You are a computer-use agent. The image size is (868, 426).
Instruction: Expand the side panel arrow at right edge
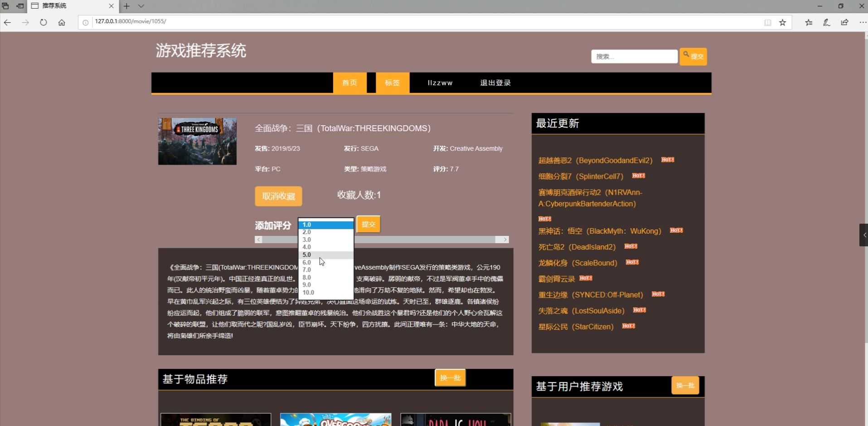[x=864, y=235]
